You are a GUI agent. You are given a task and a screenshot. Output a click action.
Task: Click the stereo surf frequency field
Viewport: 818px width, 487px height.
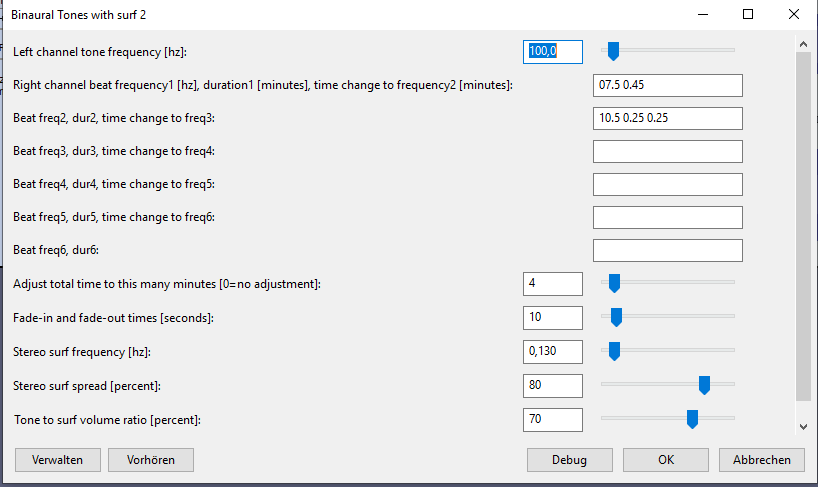tap(552, 351)
